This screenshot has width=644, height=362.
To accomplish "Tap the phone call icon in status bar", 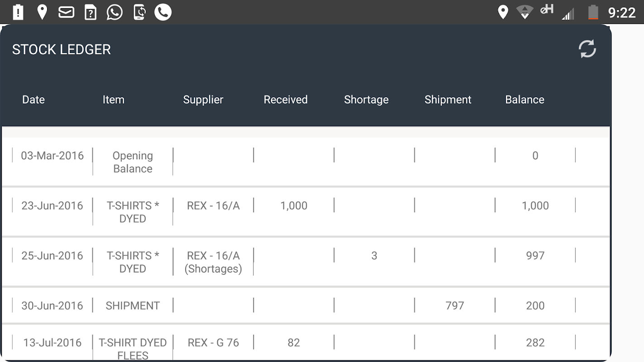I will coord(163,12).
